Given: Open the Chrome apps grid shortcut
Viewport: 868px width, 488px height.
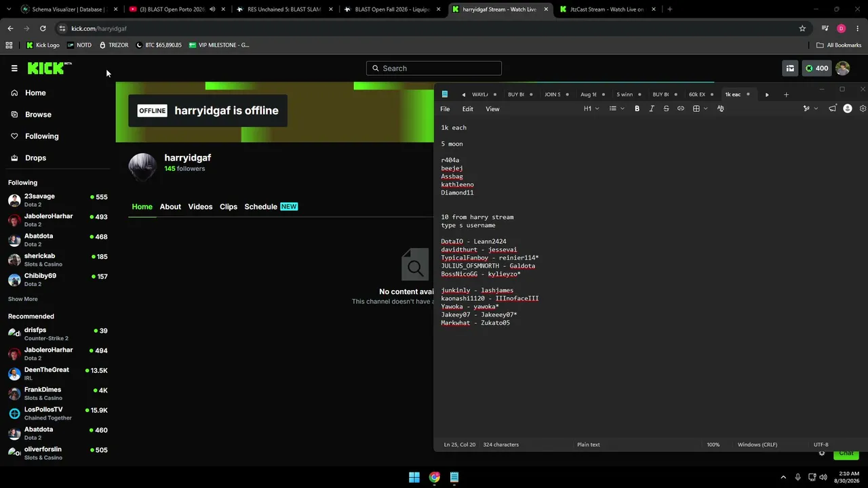Looking at the screenshot, I should point(9,45).
